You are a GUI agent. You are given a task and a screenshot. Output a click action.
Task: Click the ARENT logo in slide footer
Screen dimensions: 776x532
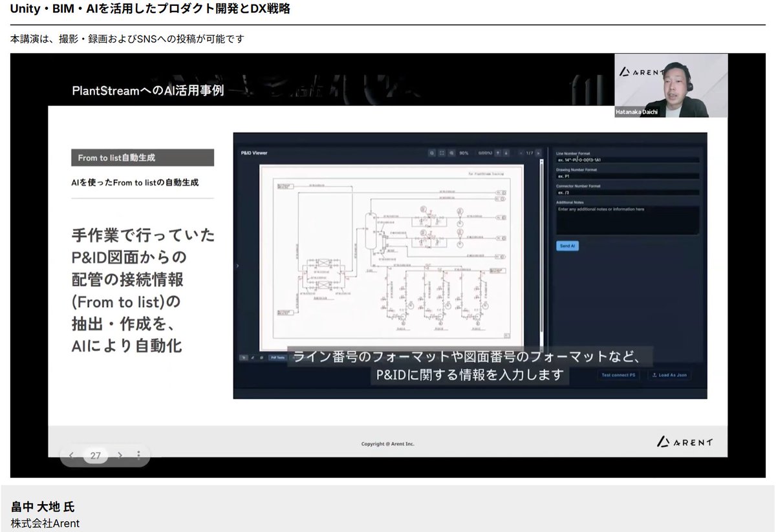[685, 442]
